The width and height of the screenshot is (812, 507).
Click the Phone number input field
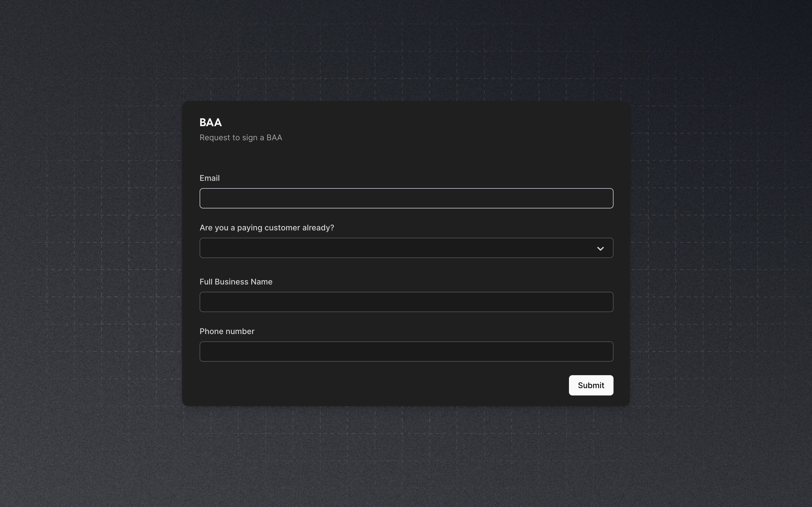406,351
